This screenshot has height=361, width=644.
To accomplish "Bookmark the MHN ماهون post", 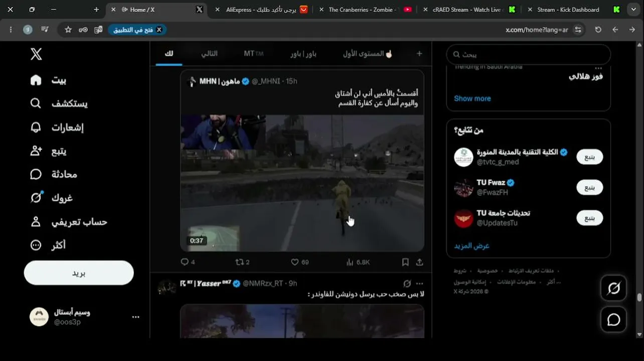I will click(x=405, y=262).
